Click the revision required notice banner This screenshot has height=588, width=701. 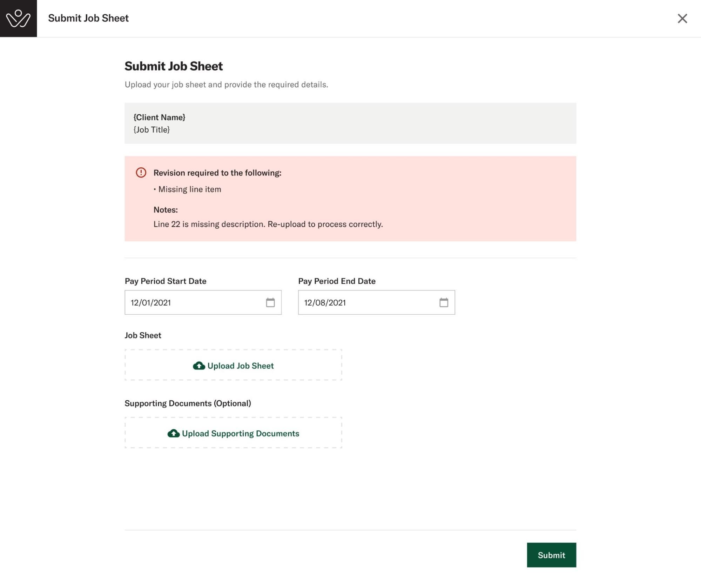[350, 199]
